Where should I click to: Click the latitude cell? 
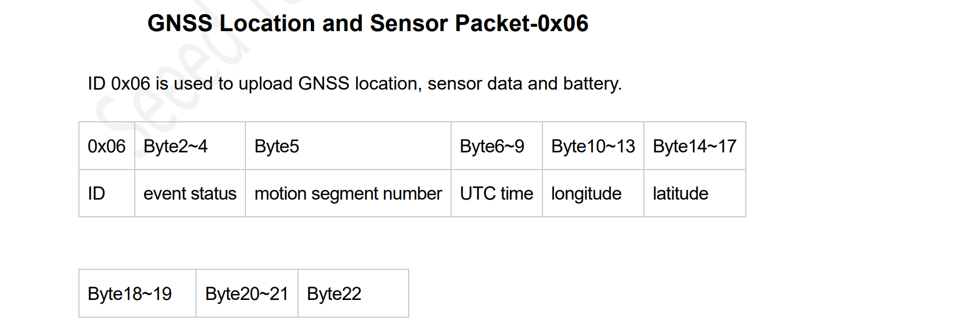(x=695, y=193)
